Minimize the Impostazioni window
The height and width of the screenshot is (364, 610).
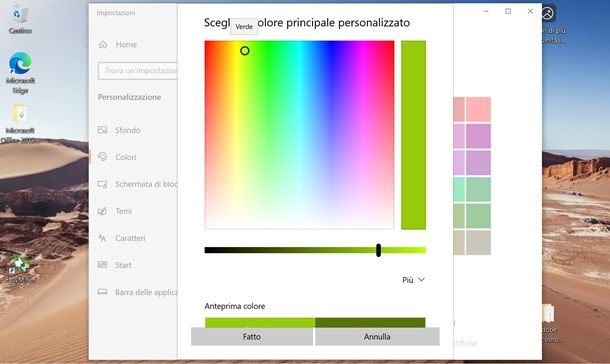point(486,11)
